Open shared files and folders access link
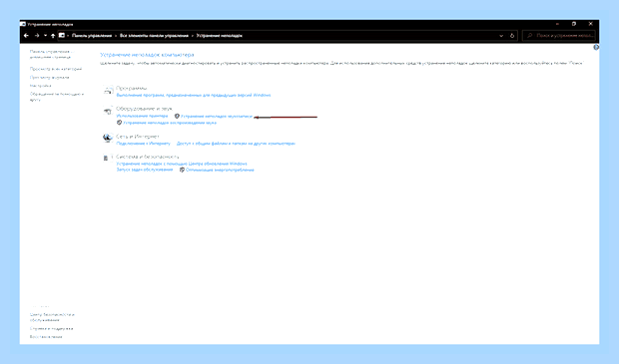 [236, 144]
